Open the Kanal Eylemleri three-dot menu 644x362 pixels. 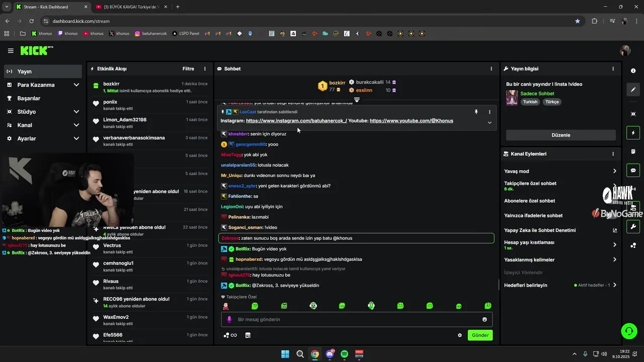[x=613, y=154]
